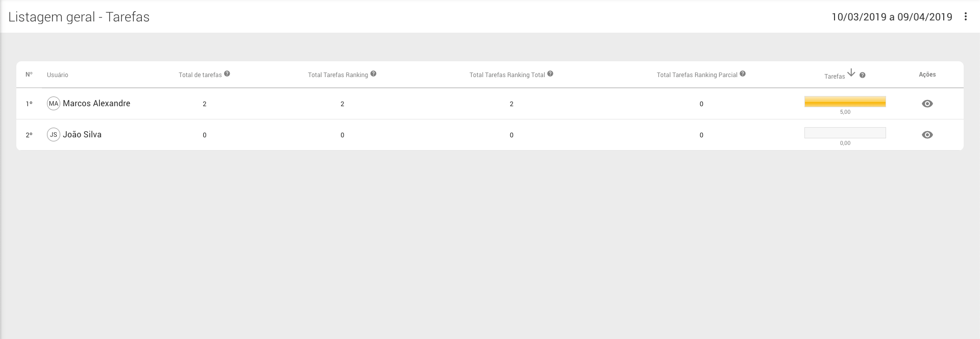
Task: Click João Silva's empty 0,00 progress bar
Action: [845, 133]
